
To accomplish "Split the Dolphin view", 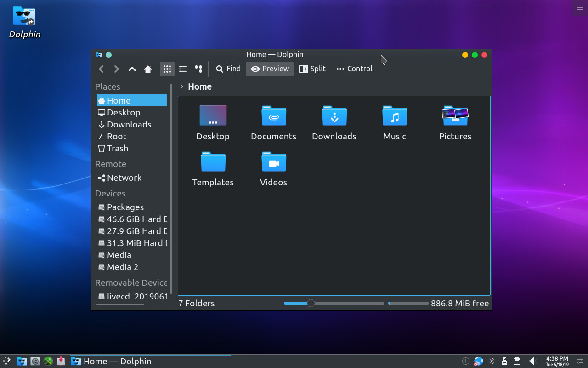I will [x=312, y=69].
